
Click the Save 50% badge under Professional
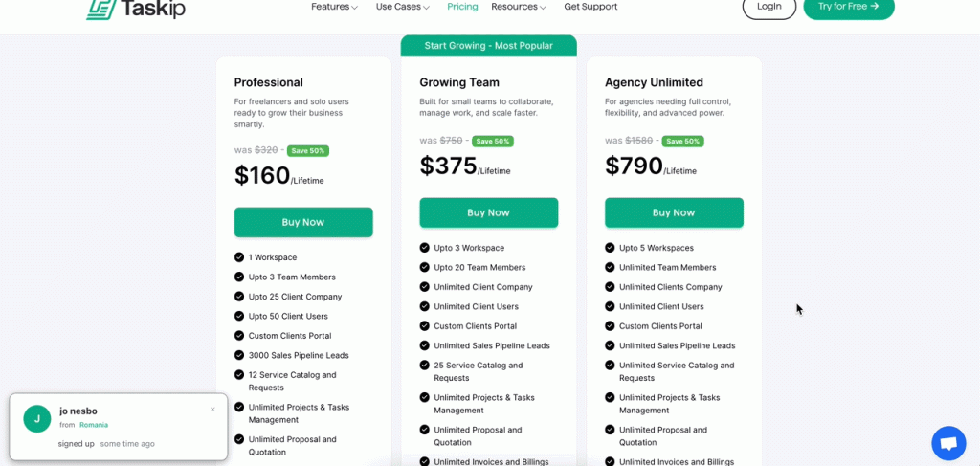(x=308, y=150)
